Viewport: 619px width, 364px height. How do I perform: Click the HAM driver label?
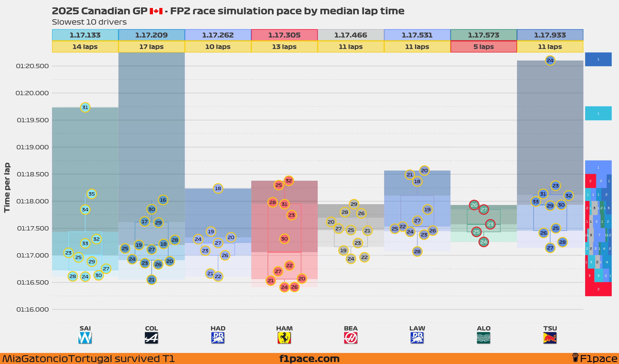[284, 328]
